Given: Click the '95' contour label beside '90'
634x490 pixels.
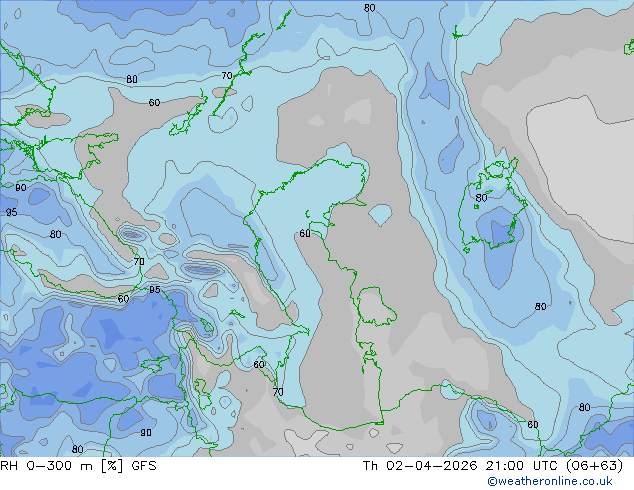Looking at the screenshot, I should click(x=11, y=212).
